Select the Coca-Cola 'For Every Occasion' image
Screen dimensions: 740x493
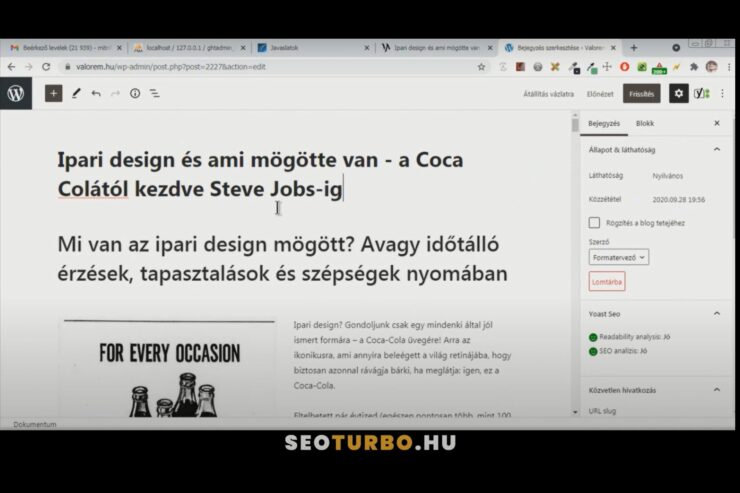[169, 368]
